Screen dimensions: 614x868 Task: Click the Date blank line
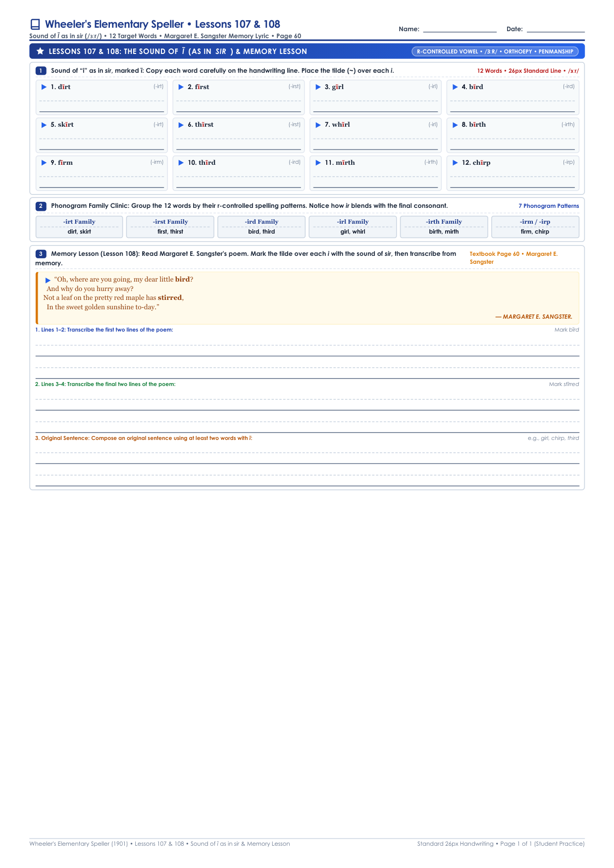(x=556, y=29)
